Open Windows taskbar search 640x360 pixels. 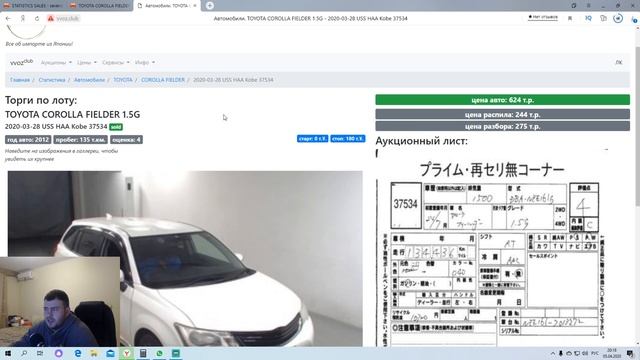[x=24, y=353]
